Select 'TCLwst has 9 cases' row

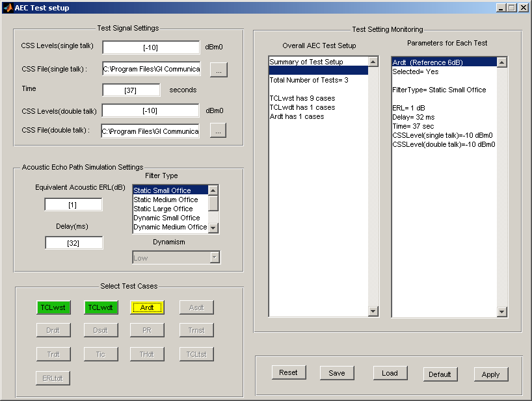318,98
